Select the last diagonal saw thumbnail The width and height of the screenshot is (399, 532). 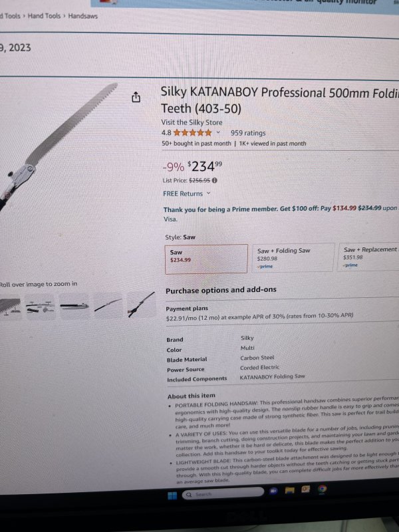(141, 305)
